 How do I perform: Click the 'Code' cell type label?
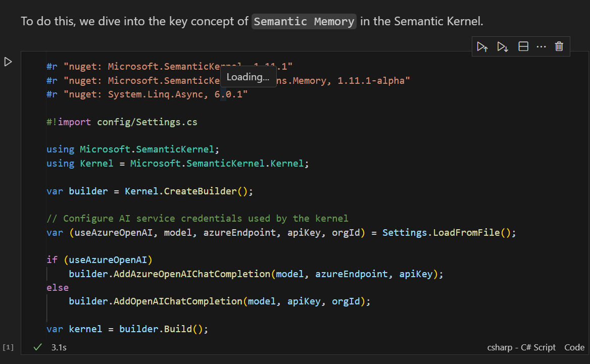coord(574,347)
